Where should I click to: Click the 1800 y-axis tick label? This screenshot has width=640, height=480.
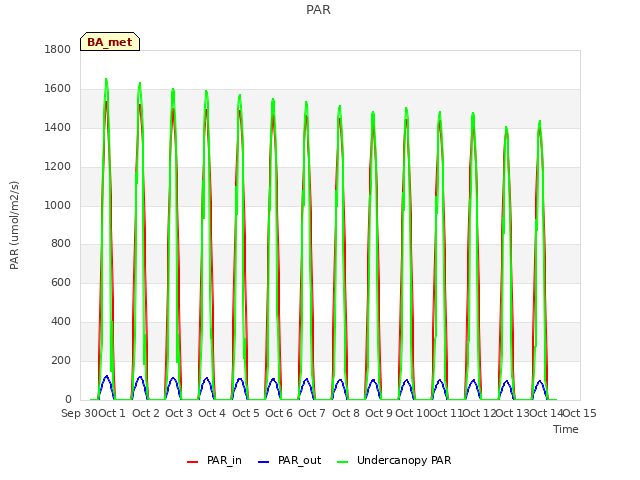point(57,49)
